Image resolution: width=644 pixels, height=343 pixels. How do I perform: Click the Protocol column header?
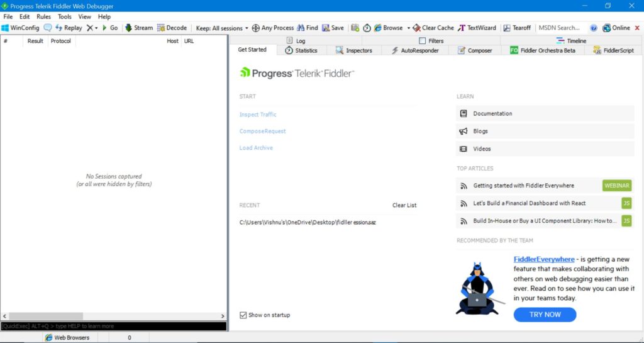point(61,41)
